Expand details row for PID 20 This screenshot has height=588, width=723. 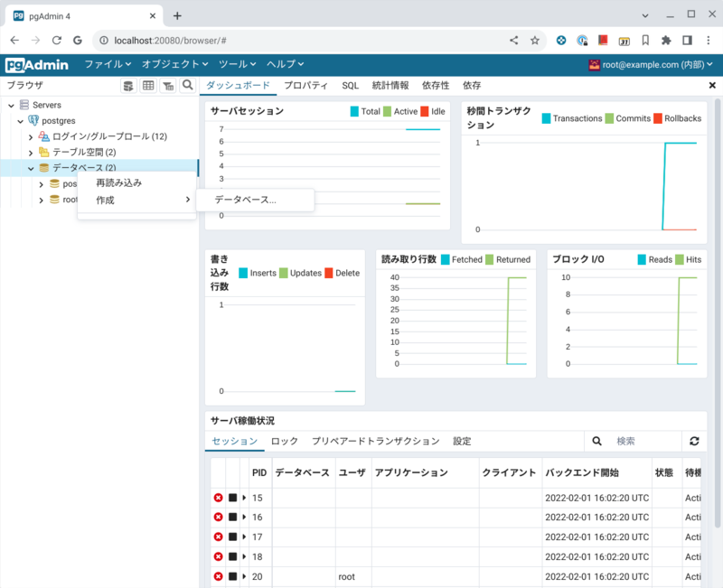tap(244, 576)
